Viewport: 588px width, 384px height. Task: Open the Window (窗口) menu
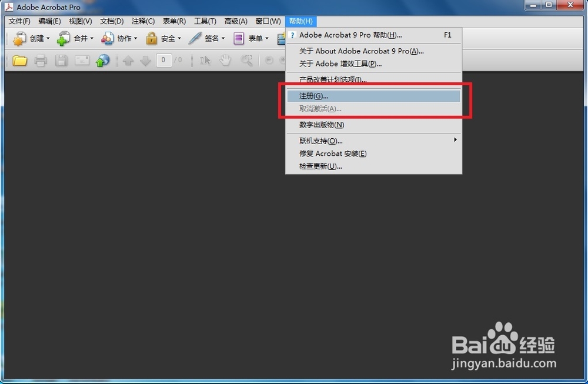tap(268, 21)
